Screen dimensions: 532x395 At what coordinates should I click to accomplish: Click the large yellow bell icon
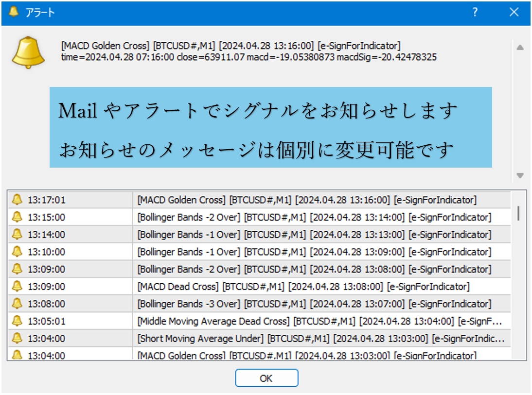click(x=28, y=52)
